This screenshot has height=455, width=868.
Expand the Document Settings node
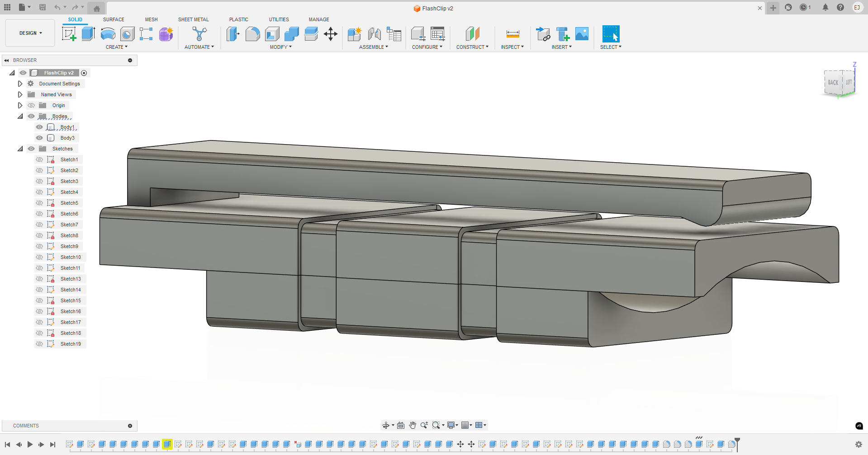pyautogui.click(x=20, y=84)
